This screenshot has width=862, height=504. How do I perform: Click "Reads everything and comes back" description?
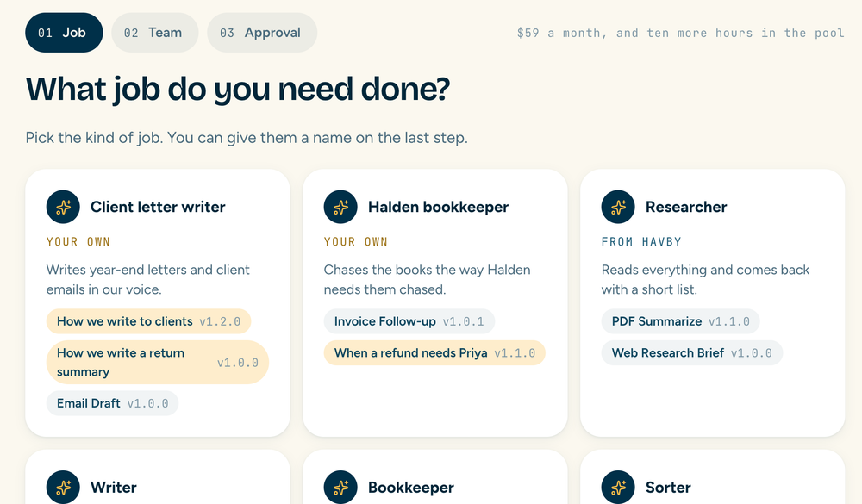click(705, 280)
